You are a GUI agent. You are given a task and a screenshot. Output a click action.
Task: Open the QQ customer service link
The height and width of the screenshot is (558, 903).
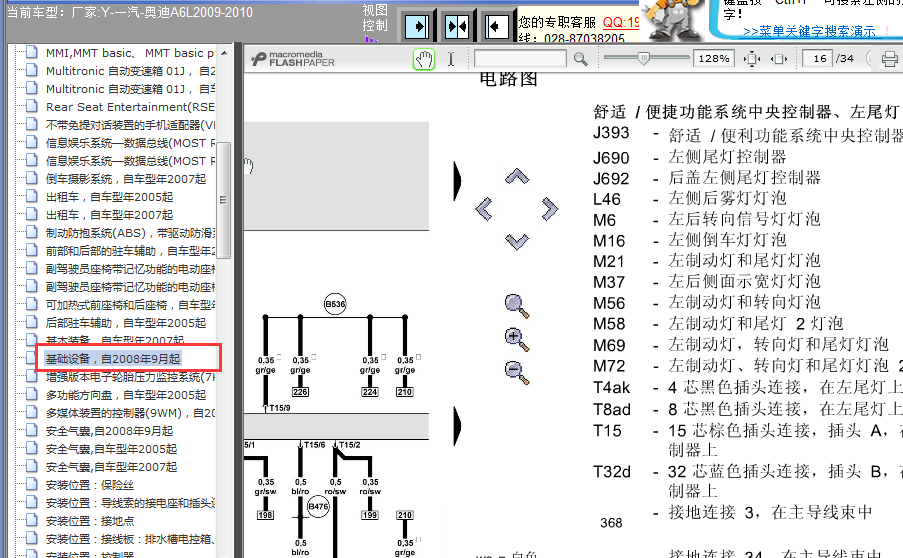tap(621, 22)
